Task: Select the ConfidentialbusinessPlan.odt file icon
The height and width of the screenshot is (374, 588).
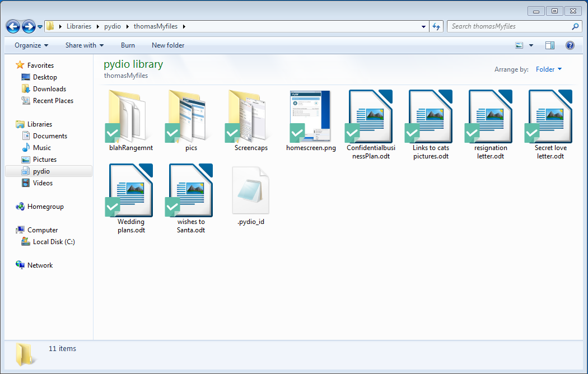Action: [x=370, y=116]
